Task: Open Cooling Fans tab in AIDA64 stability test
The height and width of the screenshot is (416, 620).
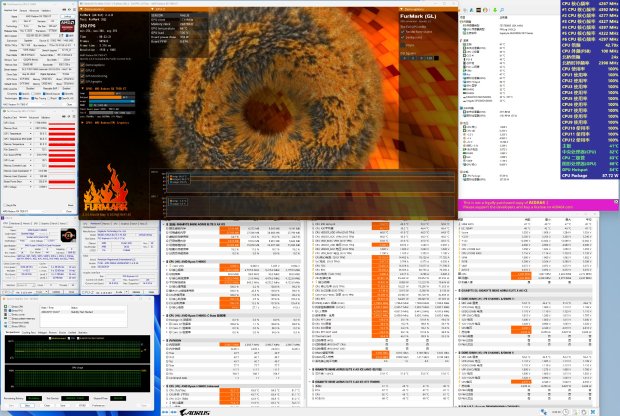Action: 29,333
